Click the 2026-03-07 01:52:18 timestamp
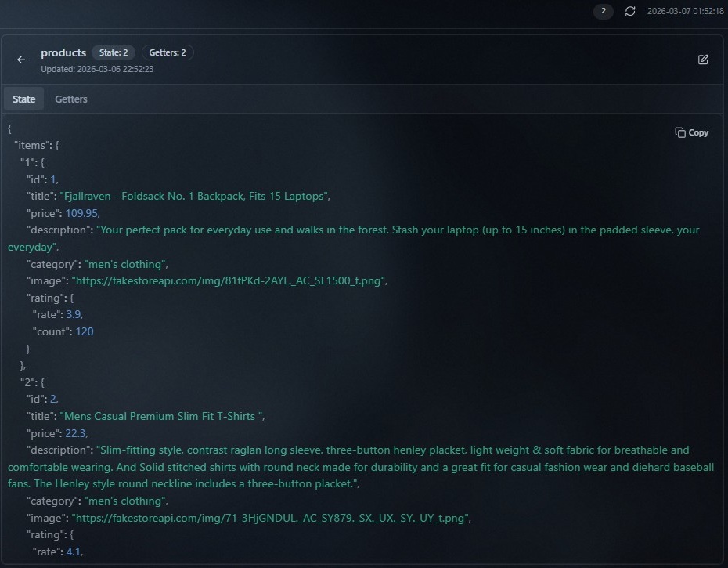This screenshot has height=568, width=728. 685,11
